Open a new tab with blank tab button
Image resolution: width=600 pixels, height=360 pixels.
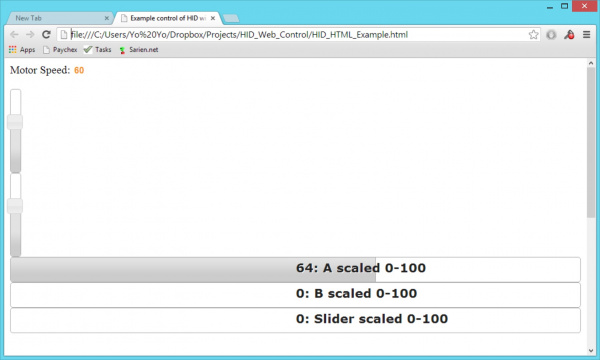(x=231, y=18)
